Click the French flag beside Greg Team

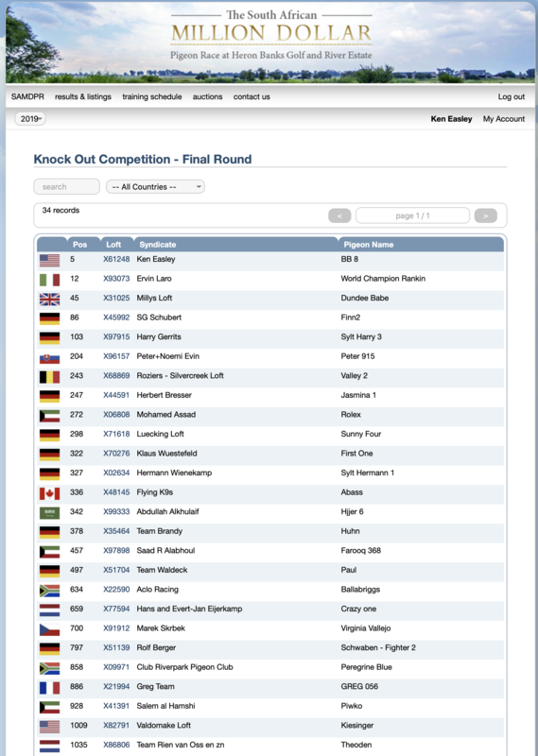(x=50, y=688)
